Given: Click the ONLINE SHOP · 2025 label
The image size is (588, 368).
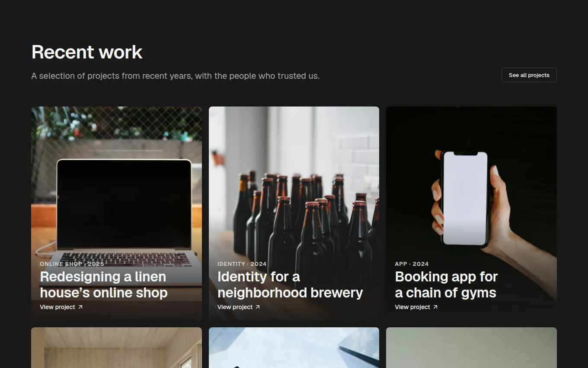Looking at the screenshot, I should tap(72, 264).
